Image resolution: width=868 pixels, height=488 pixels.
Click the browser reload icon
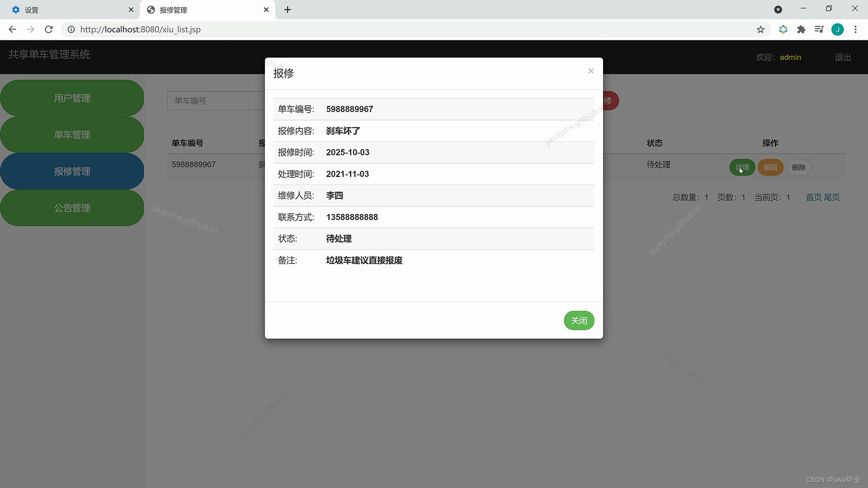coord(49,29)
